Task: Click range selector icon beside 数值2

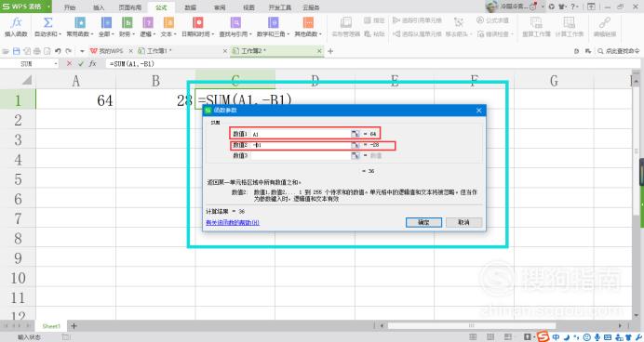Action: [356, 145]
